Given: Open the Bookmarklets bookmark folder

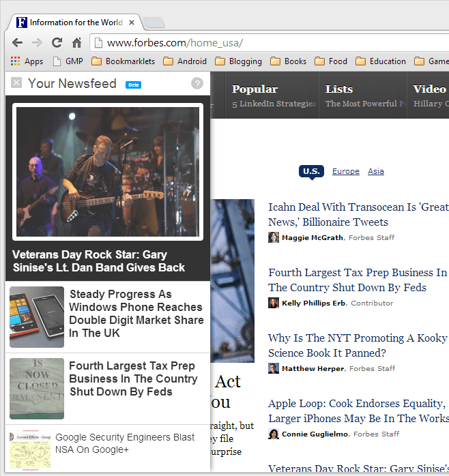Looking at the screenshot, I should (123, 61).
